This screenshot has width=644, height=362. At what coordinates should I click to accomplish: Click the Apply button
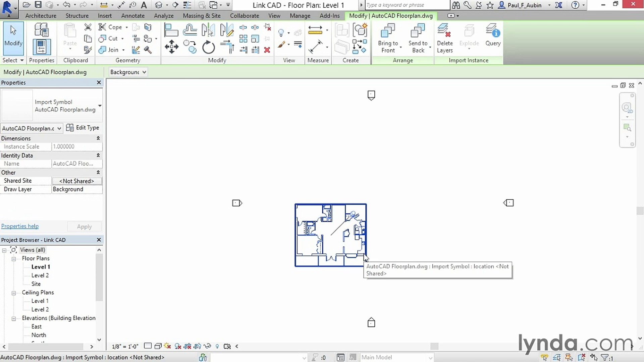coord(84,227)
